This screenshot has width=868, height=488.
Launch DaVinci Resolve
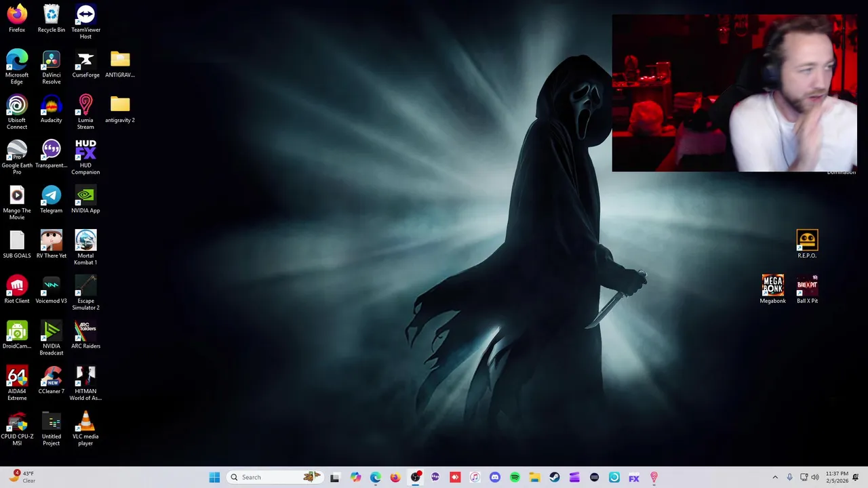pos(52,66)
